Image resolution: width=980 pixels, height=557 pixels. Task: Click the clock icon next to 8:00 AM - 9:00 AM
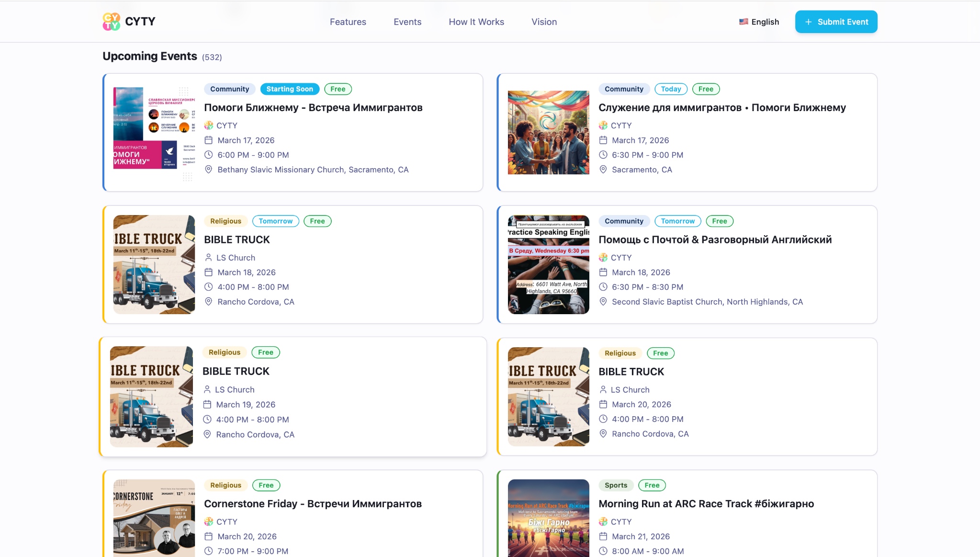(603, 551)
